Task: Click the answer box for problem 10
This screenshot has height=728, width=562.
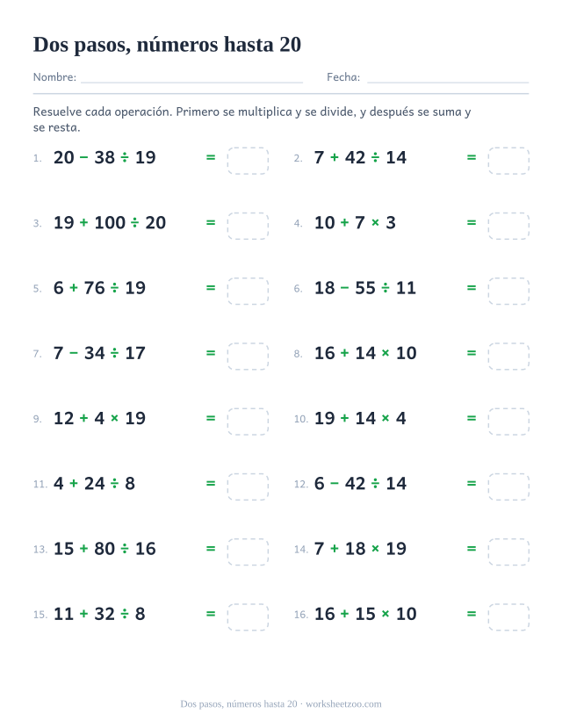Action: point(508,422)
